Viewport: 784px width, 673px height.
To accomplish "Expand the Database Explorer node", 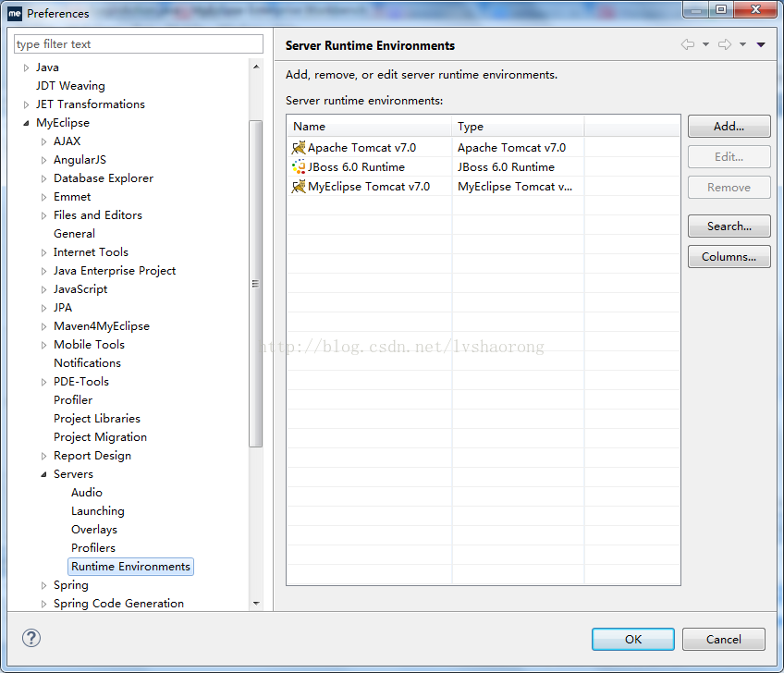I will (x=44, y=178).
